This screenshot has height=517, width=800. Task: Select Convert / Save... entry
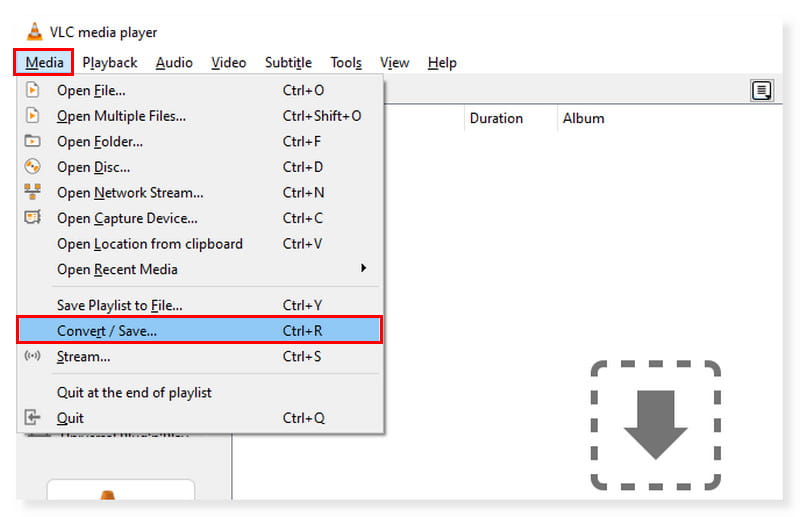click(x=200, y=330)
